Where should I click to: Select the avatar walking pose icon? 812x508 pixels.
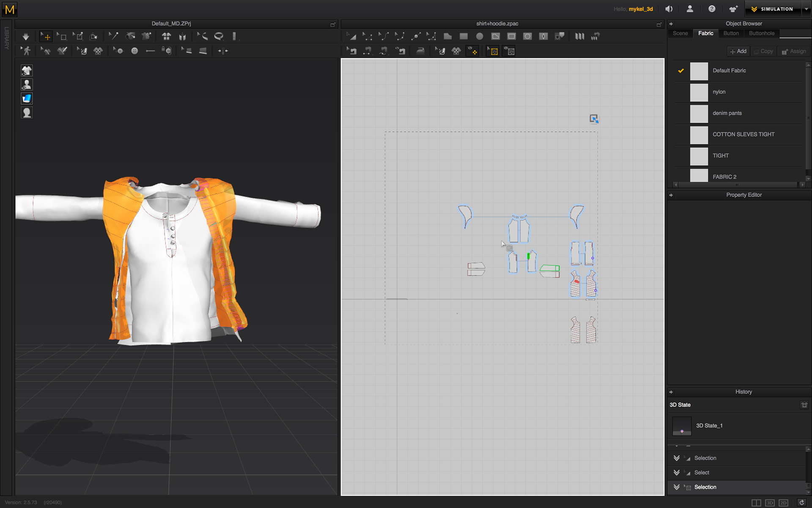(x=26, y=51)
